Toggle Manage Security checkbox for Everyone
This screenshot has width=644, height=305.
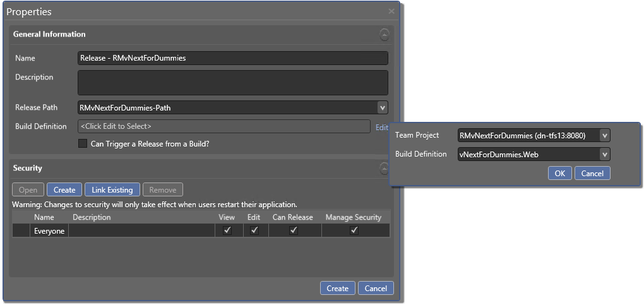tap(354, 230)
